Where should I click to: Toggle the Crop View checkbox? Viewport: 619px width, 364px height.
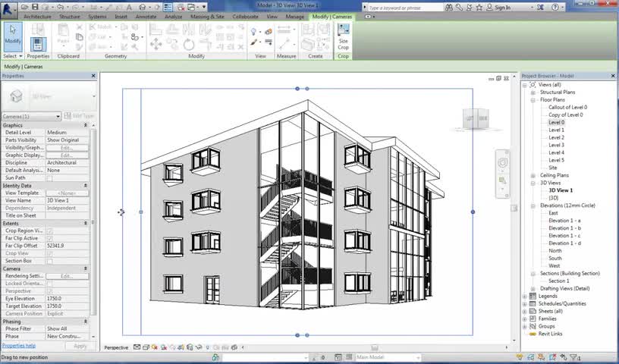coord(49,253)
